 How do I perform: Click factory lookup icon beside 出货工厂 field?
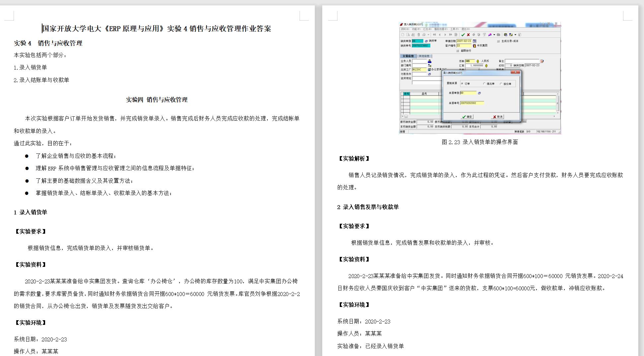tap(429, 70)
